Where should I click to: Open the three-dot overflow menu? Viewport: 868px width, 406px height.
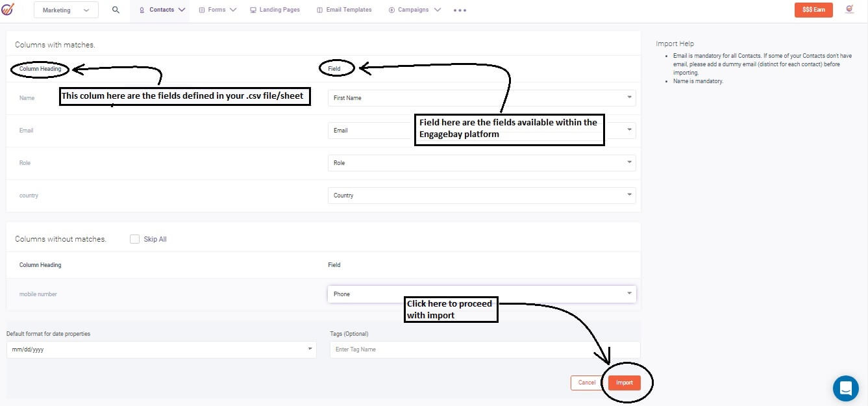coord(460,10)
